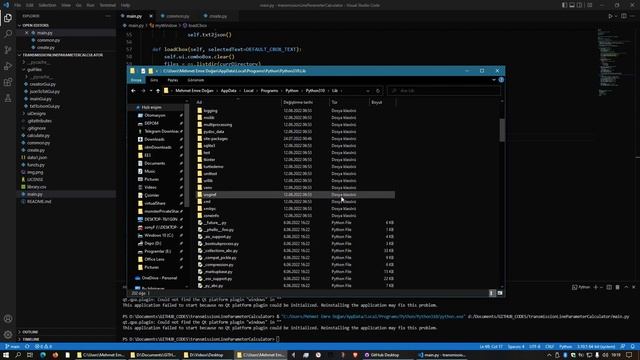Click the sync changes icon in status bar

[27, 347]
